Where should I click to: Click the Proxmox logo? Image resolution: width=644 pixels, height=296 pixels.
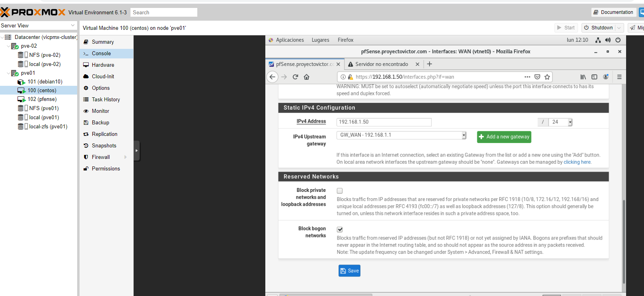click(x=33, y=12)
